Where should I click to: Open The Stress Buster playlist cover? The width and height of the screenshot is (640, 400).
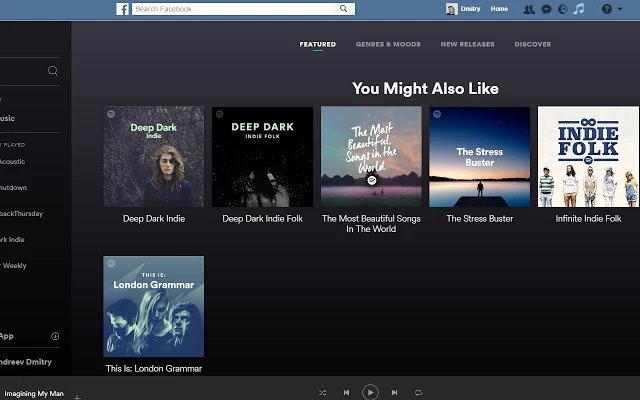click(479, 157)
